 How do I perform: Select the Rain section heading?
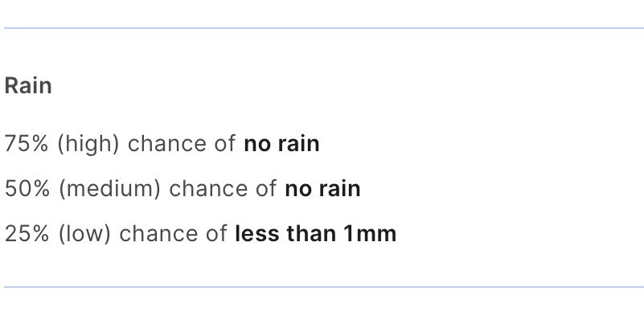[28, 86]
